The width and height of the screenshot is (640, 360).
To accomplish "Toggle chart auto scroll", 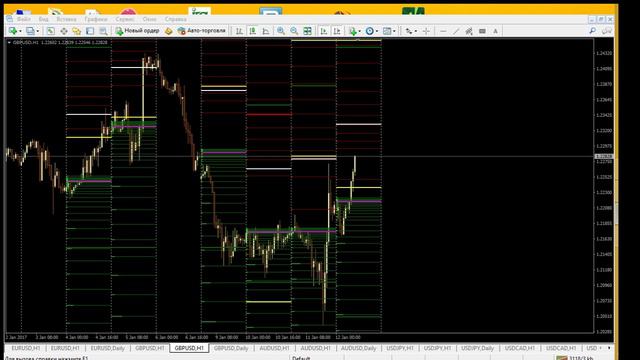I will click(324, 31).
